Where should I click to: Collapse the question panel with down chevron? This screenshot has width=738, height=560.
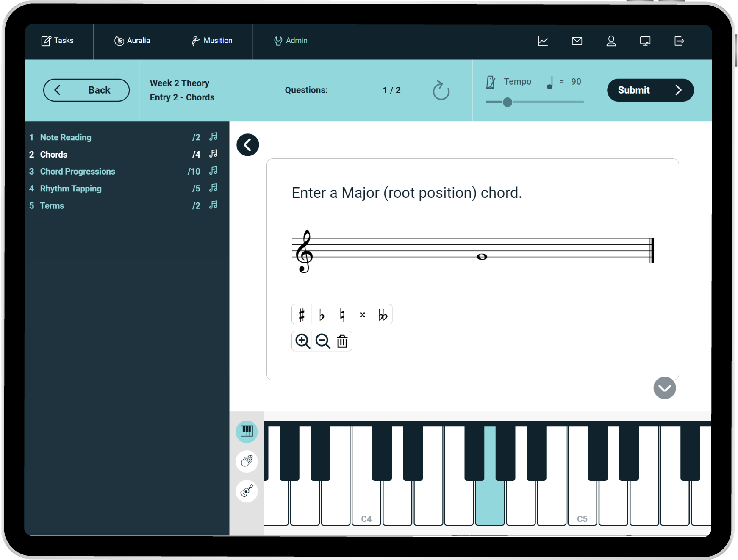(664, 388)
